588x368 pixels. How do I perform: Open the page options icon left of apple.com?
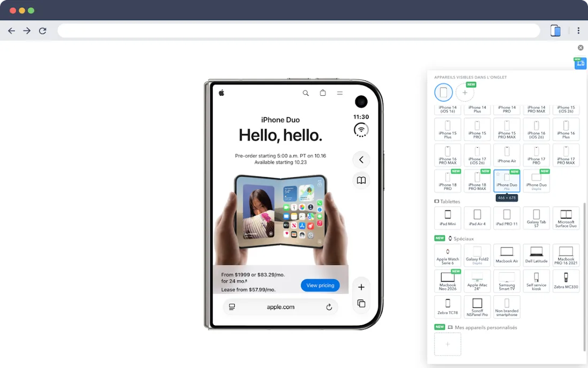pos(232,307)
